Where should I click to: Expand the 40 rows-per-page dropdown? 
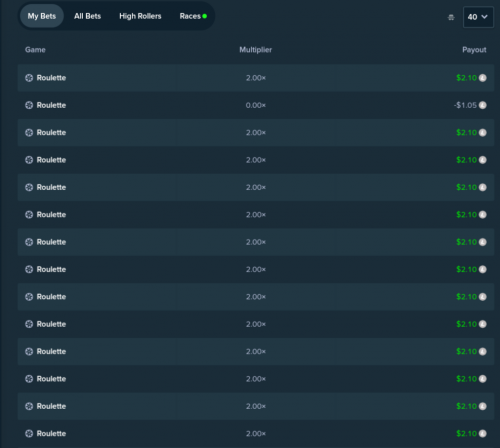point(478,17)
